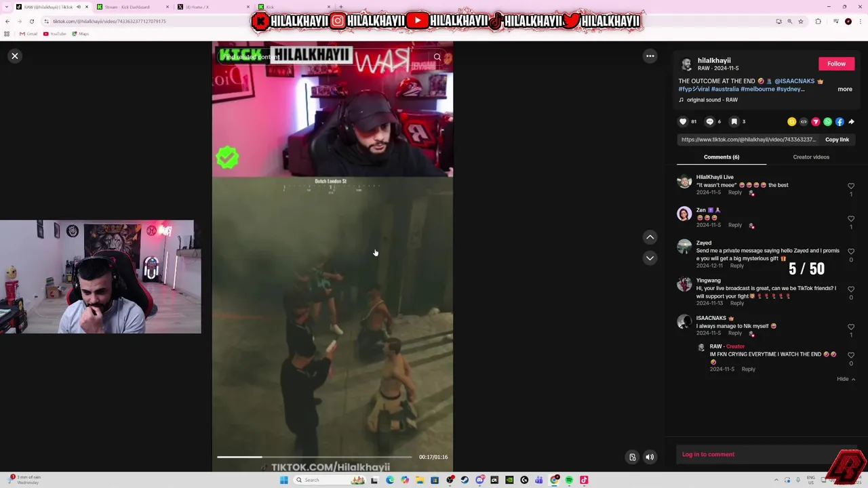Like RAW creator's reply with the heart
This screenshot has height=488, width=868.
(x=851, y=355)
